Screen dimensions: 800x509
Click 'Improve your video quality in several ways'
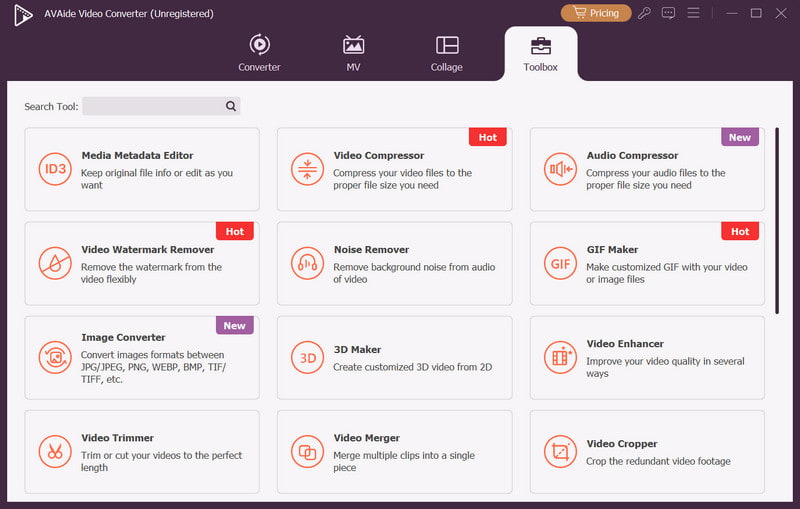pos(665,367)
